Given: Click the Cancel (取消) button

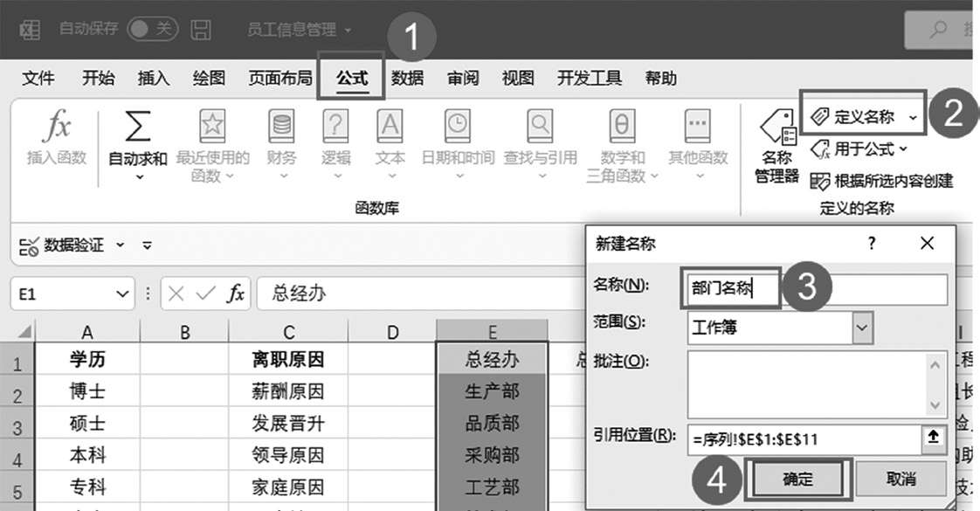Looking at the screenshot, I should 901,480.
